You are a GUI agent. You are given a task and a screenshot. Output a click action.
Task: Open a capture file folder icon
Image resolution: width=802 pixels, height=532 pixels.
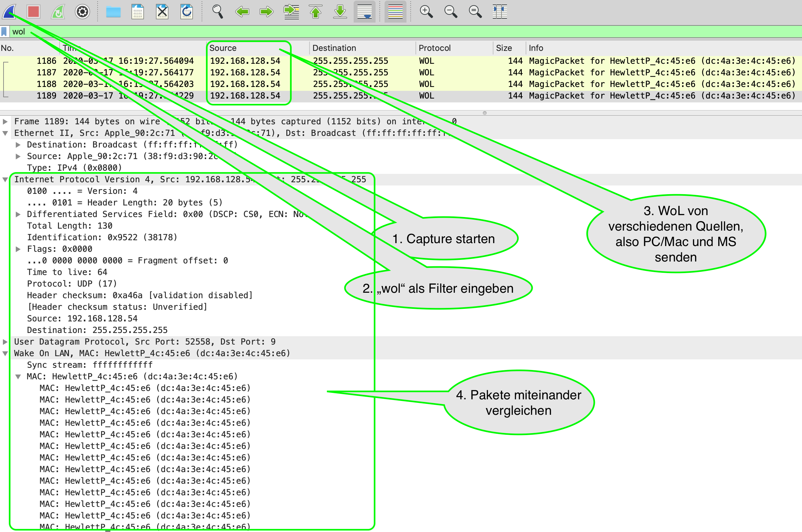tap(113, 12)
